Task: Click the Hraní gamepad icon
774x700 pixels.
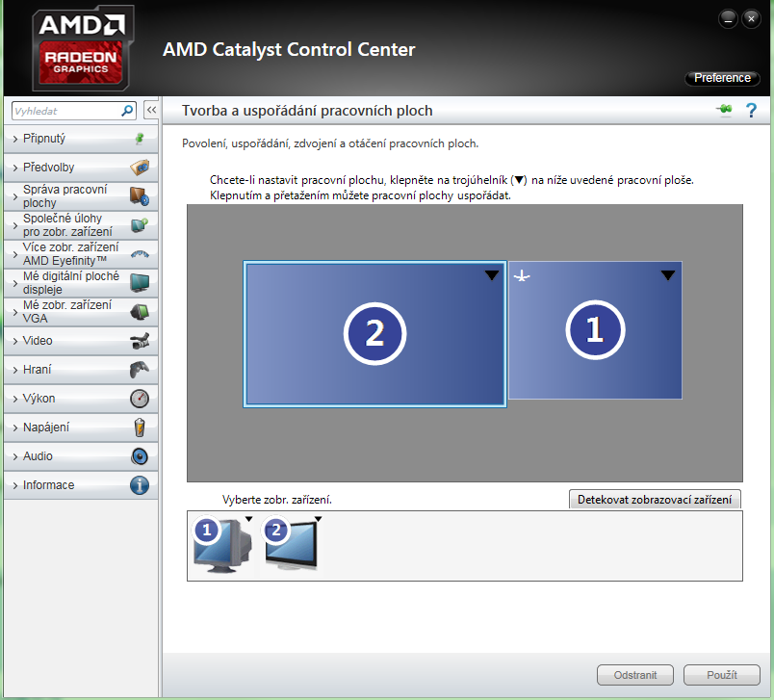Action: pos(140,370)
